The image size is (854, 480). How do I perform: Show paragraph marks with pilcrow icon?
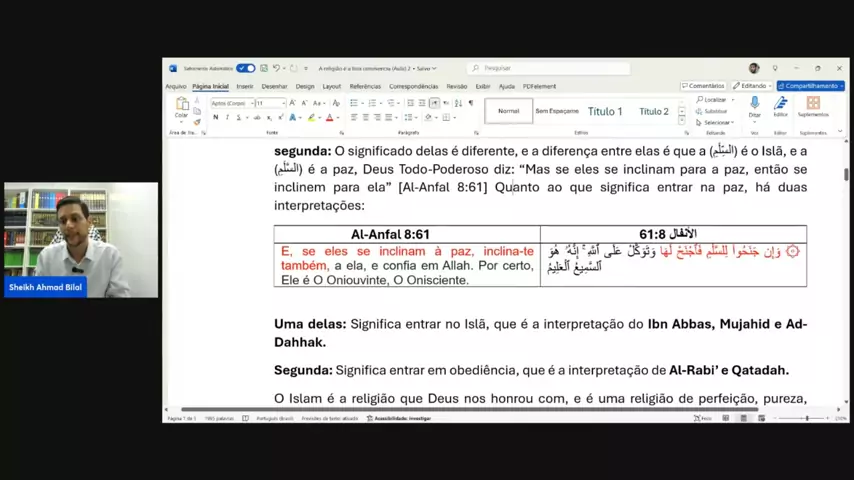471,103
